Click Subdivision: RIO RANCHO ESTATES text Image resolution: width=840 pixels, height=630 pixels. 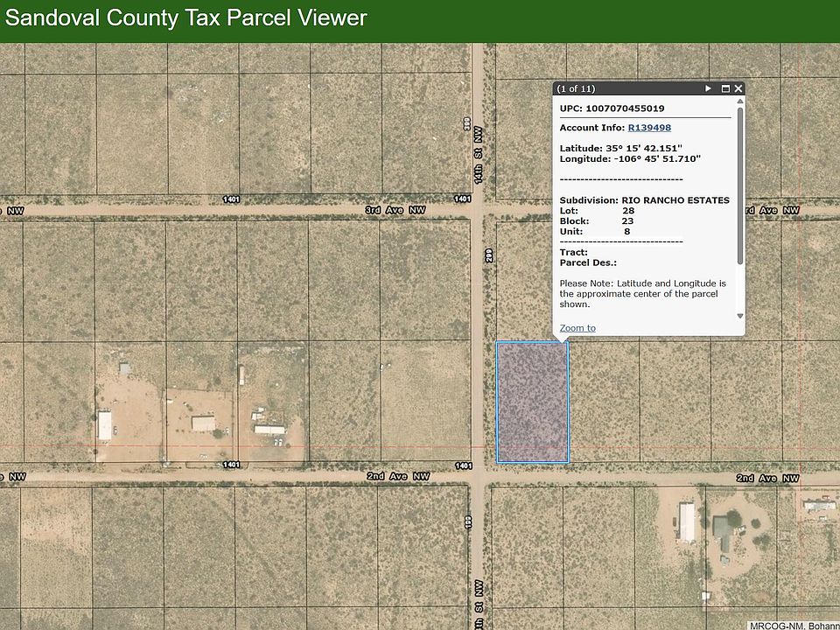point(645,200)
